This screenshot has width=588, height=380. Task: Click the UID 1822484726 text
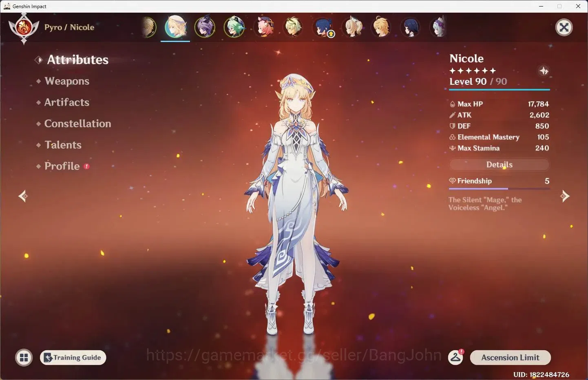click(x=541, y=374)
